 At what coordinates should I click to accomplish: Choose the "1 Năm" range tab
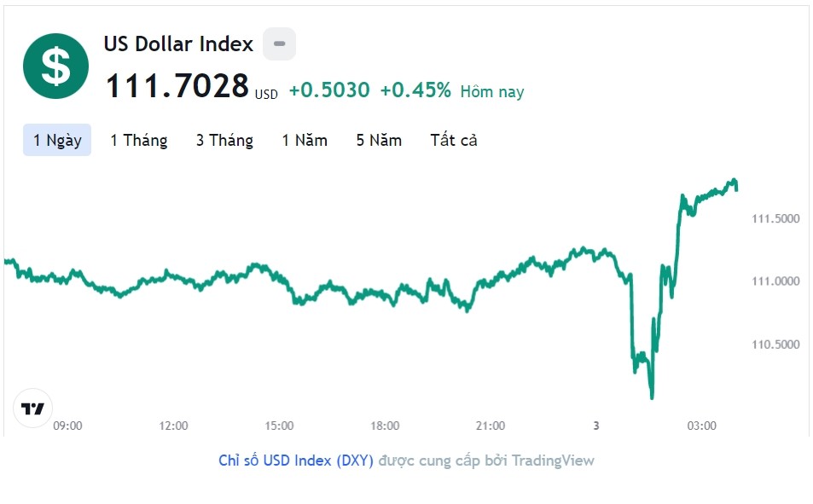pyautogui.click(x=305, y=140)
